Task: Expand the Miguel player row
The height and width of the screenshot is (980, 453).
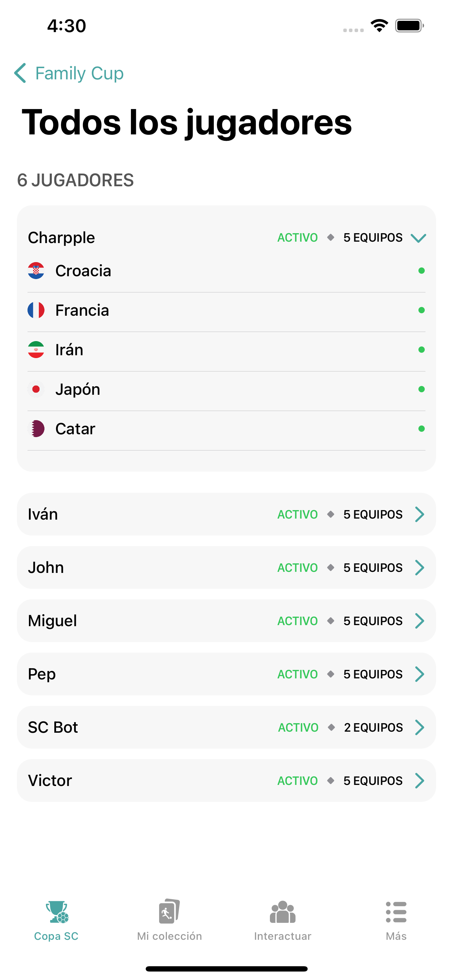Action: pos(226,621)
